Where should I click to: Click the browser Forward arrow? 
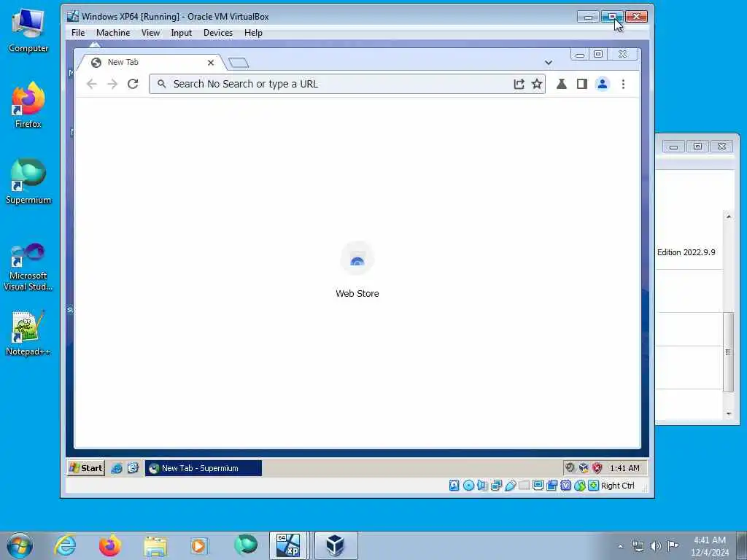tap(112, 85)
